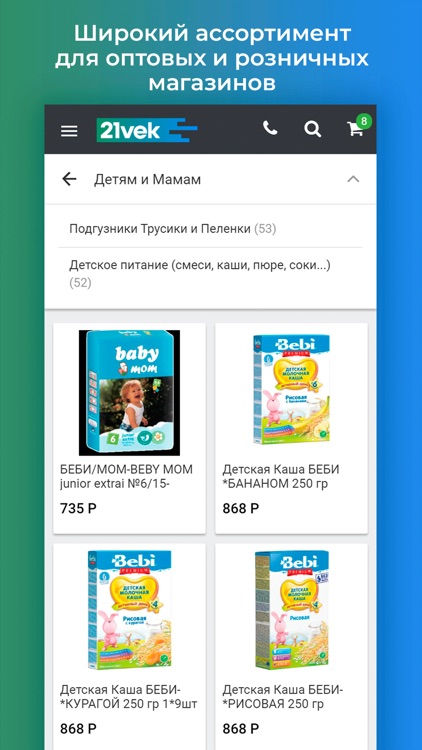Tap the 735 Р price
This screenshot has width=422, height=750.
[78, 508]
